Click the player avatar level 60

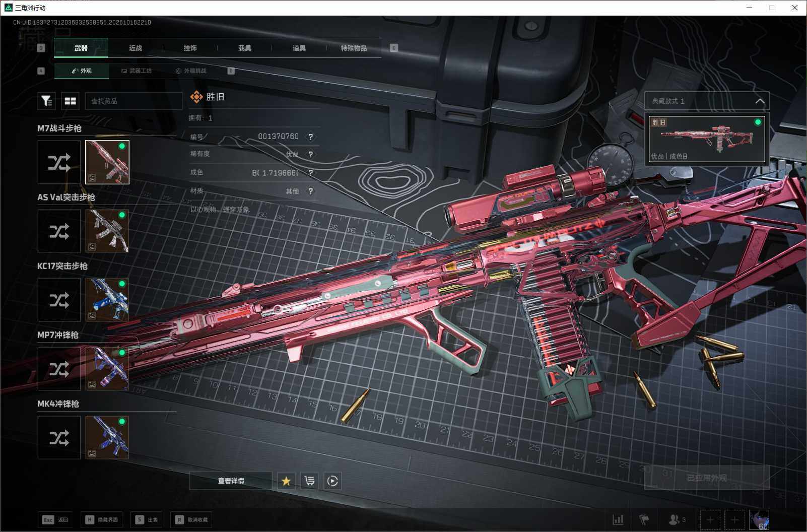click(759, 520)
